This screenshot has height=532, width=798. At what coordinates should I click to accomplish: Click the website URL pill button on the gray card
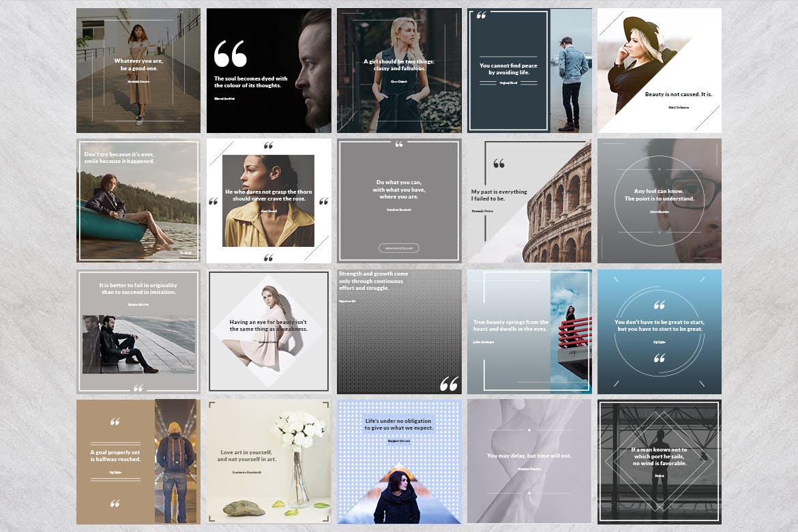point(399,248)
